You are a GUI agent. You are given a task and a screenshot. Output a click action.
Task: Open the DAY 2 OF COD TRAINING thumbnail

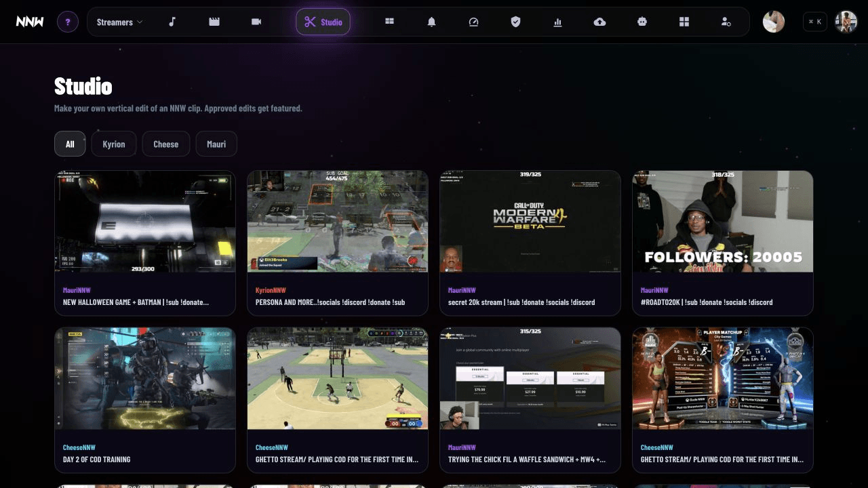pos(145,379)
